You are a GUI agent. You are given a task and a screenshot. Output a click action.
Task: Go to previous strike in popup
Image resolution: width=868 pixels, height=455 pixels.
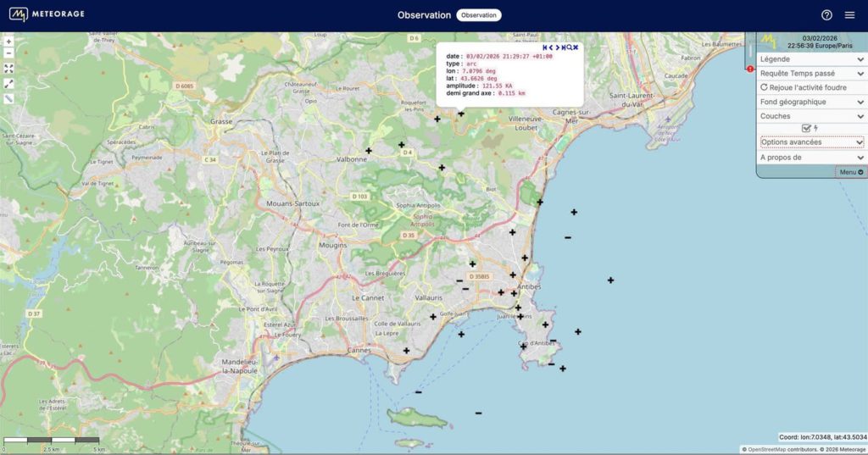point(550,47)
